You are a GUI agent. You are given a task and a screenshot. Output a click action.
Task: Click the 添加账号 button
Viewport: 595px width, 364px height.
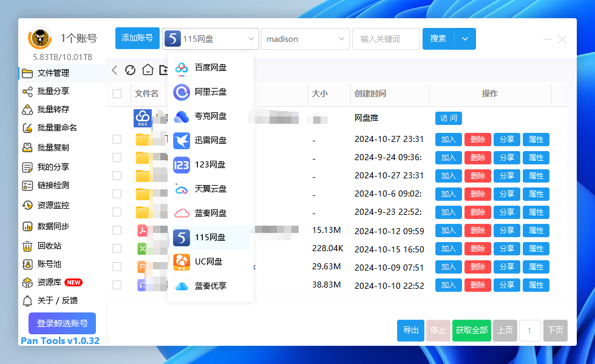click(x=137, y=38)
